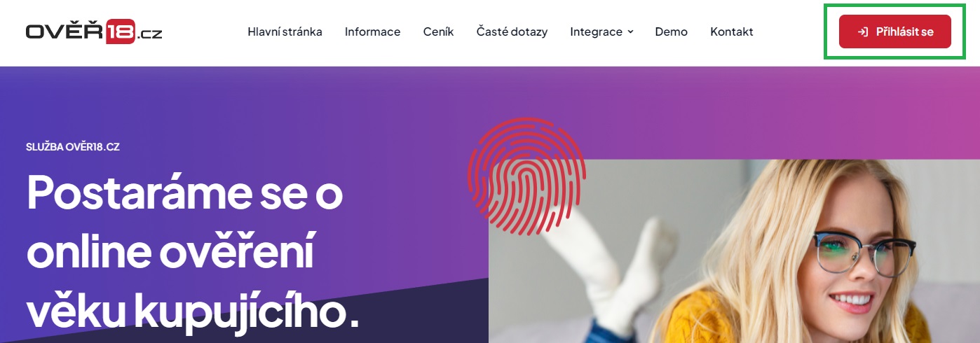Open the Demo page
980x343 pixels.
(671, 31)
